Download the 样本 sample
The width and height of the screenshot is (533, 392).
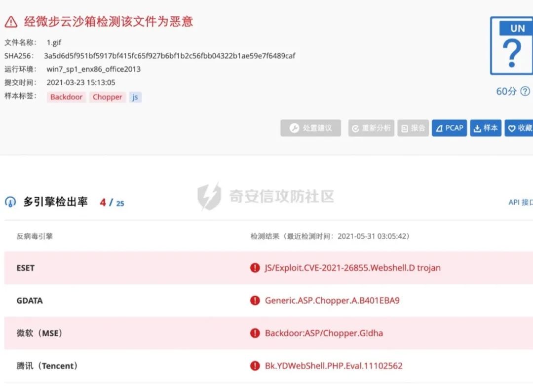coord(486,128)
